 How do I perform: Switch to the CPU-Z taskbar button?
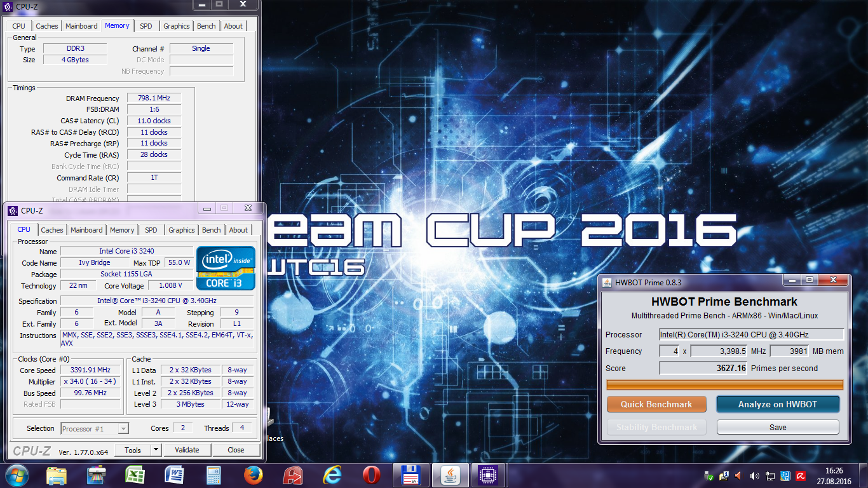click(x=489, y=475)
